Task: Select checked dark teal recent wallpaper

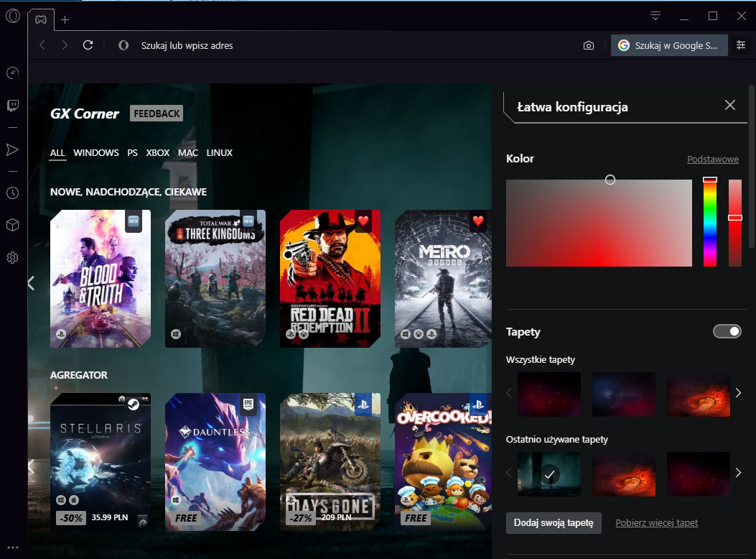Action: click(549, 474)
